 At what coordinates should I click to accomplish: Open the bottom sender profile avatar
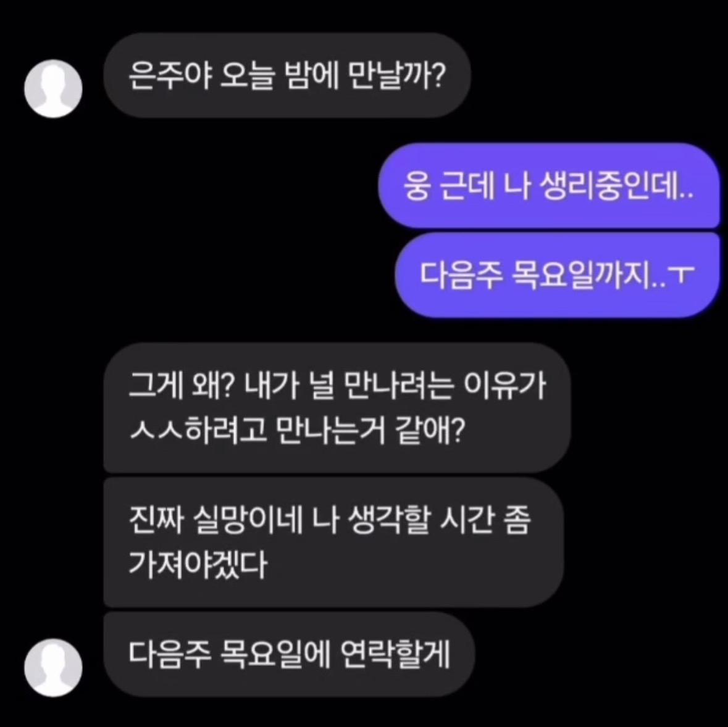[x=53, y=667]
